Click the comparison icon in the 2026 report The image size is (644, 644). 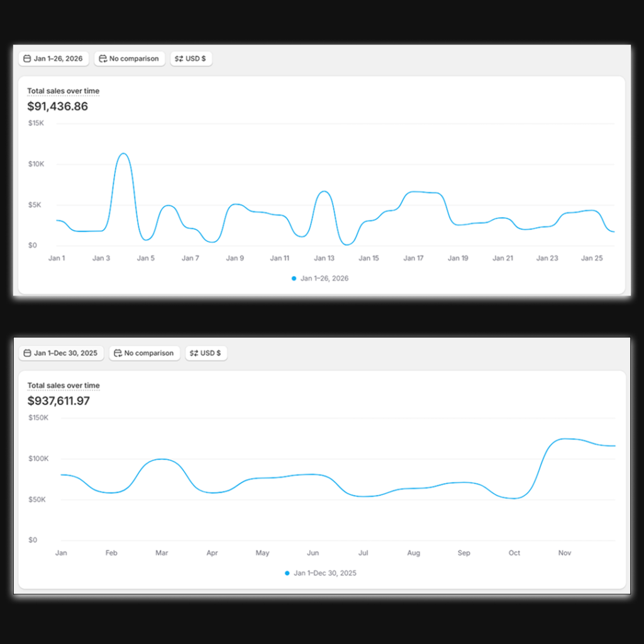coord(103,59)
